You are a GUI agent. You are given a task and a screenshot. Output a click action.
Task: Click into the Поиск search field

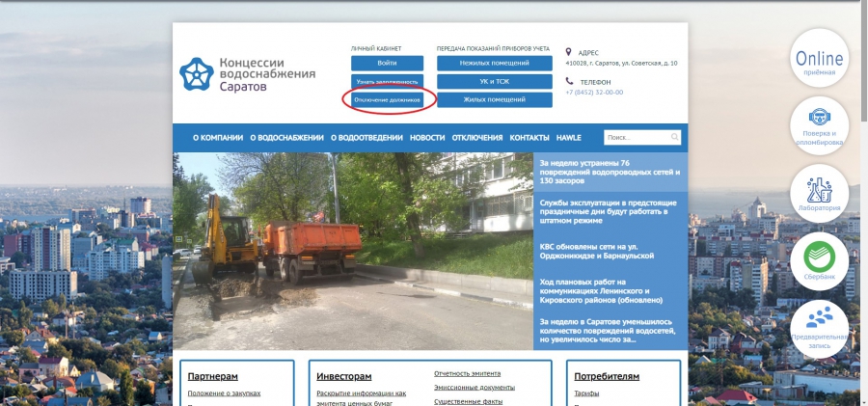[634, 137]
